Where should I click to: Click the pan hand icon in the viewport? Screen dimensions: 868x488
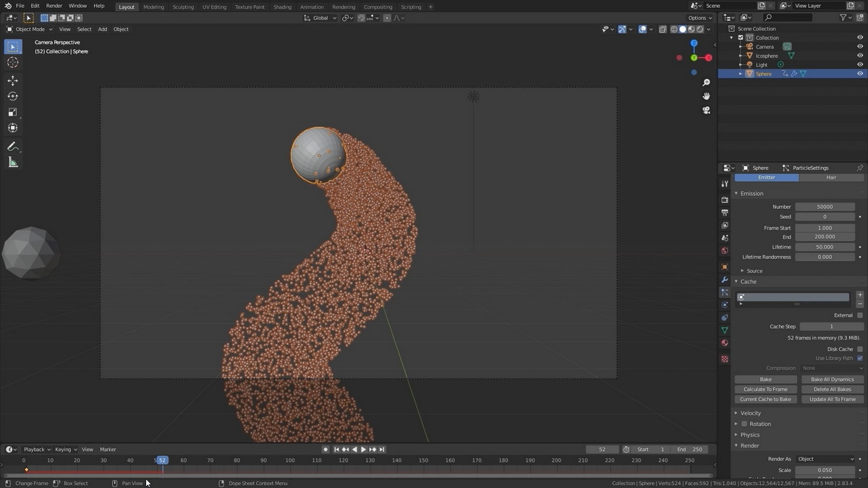coord(706,96)
